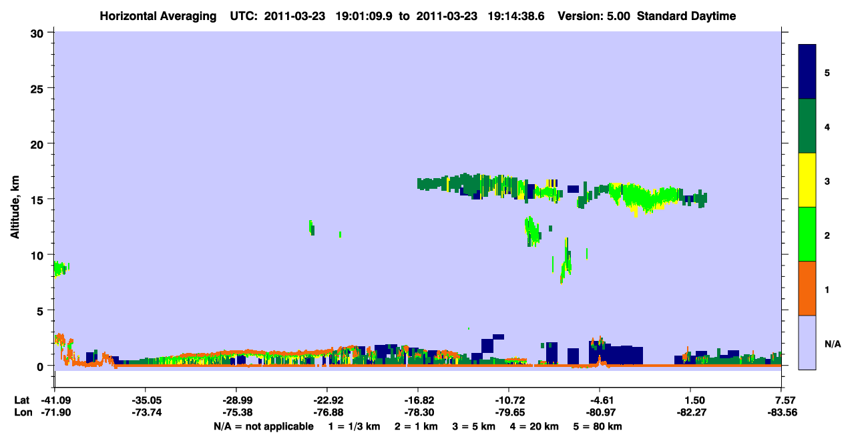Click the bright green colorbar segment labeled 2
The image size is (868, 445).
pyautogui.click(x=807, y=234)
